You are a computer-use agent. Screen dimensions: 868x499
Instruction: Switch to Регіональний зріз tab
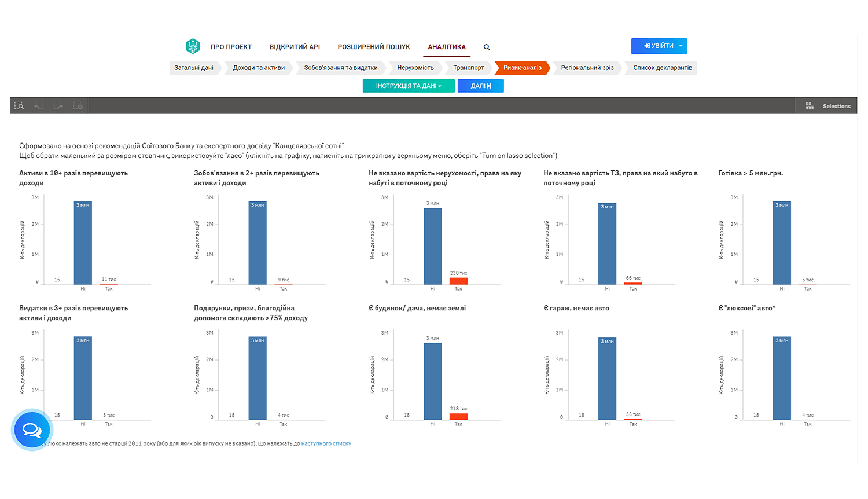point(587,68)
